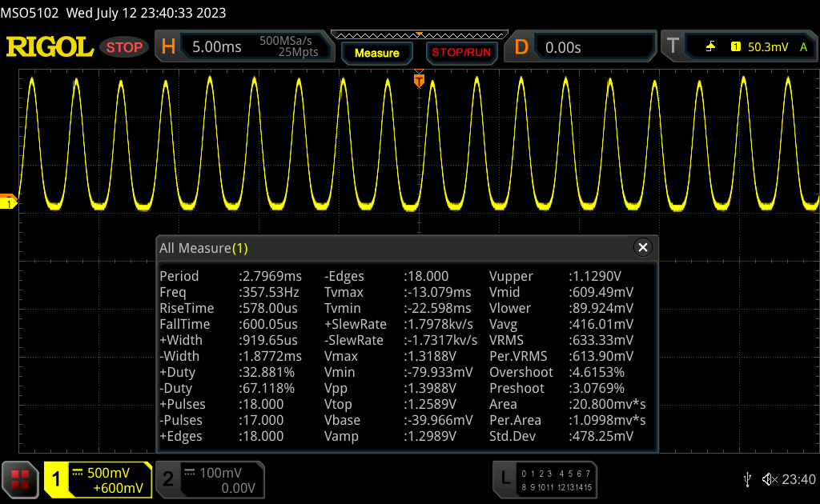Image resolution: width=820 pixels, height=504 pixels.
Task: Select the Per.Area 1.0998mv*s measurement
Action: pyautogui.click(x=568, y=421)
